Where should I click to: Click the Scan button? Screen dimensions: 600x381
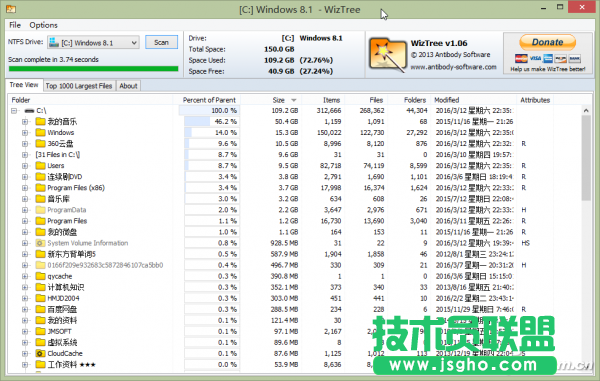coord(161,42)
